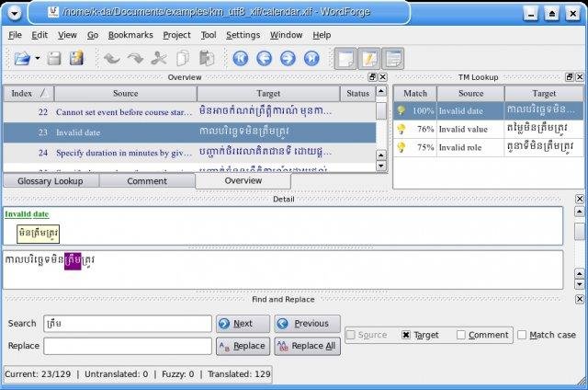588x390 pixels.
Task: Float the Overview panel
Action: (x=372, y=77)
